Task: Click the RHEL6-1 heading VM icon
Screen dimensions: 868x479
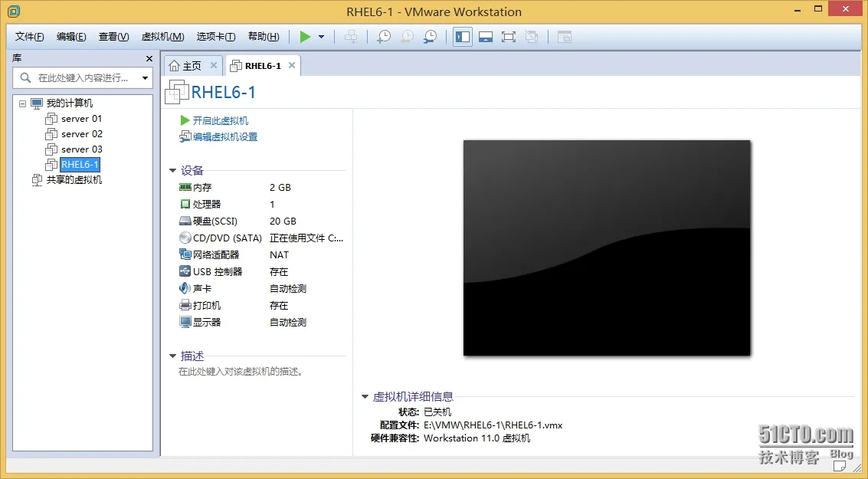Action: (177, 92)
